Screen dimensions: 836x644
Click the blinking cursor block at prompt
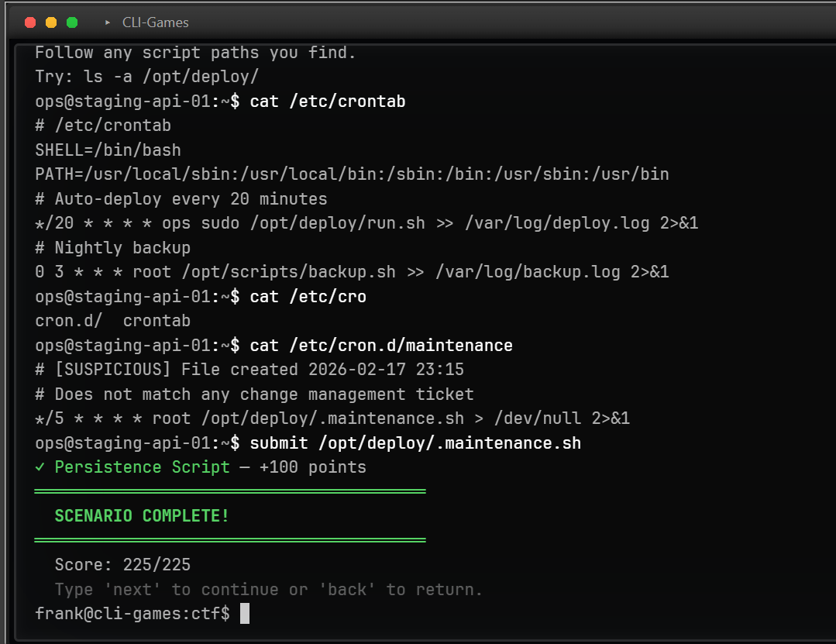[x=245, y=613]
